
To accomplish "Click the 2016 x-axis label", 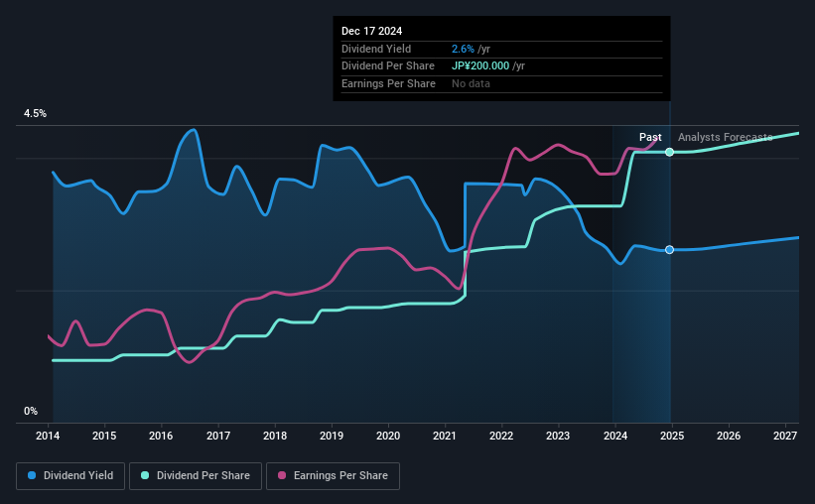I will point(161,436).
